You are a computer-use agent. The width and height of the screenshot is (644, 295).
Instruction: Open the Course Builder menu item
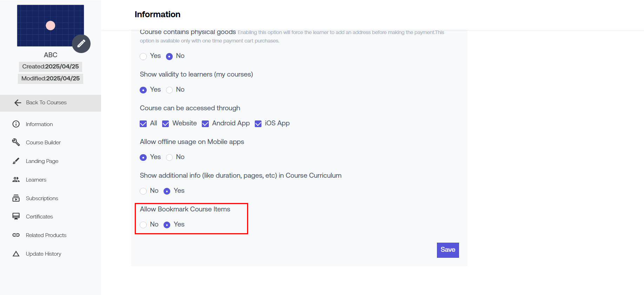pos(43,143)
